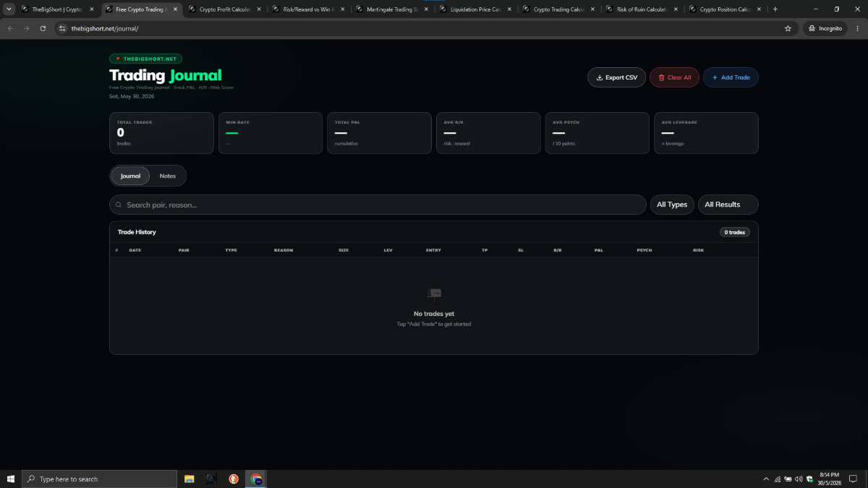Viewport: 868px width, 488px height.
Task: Click the Total Trades stat card
Action: 161,133
